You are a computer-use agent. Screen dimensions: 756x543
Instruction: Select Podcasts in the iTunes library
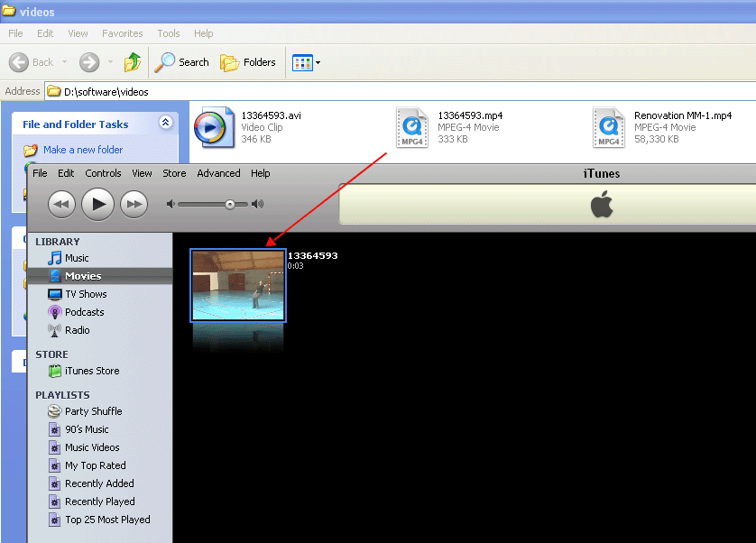click(100, 312)
